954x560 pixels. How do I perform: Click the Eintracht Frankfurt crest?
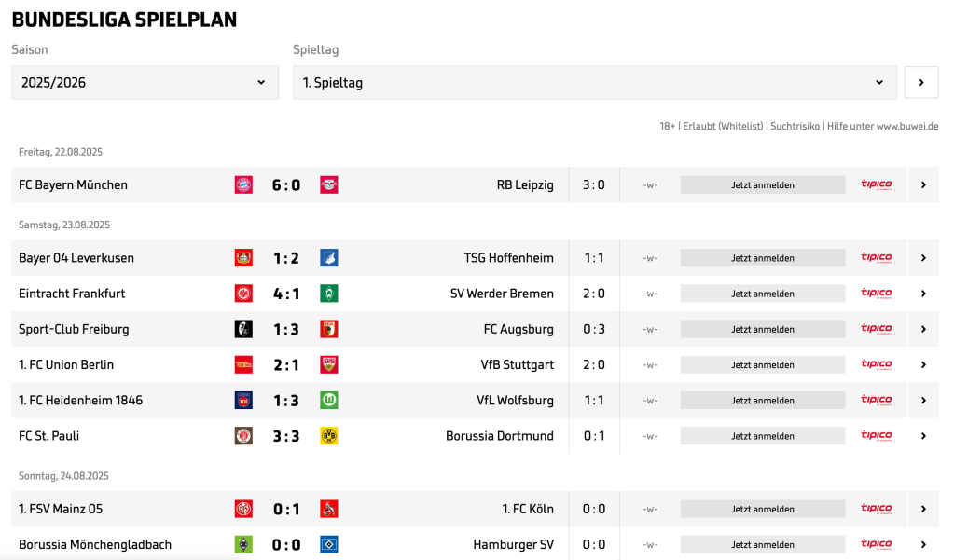(x=243, y=294)
